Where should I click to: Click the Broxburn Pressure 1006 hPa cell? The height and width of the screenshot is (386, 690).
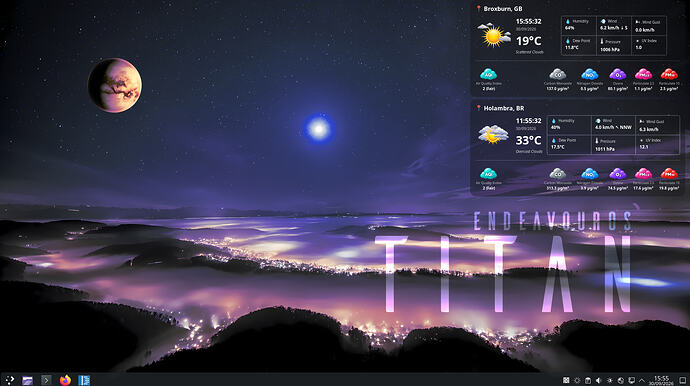tap(614, 45)
